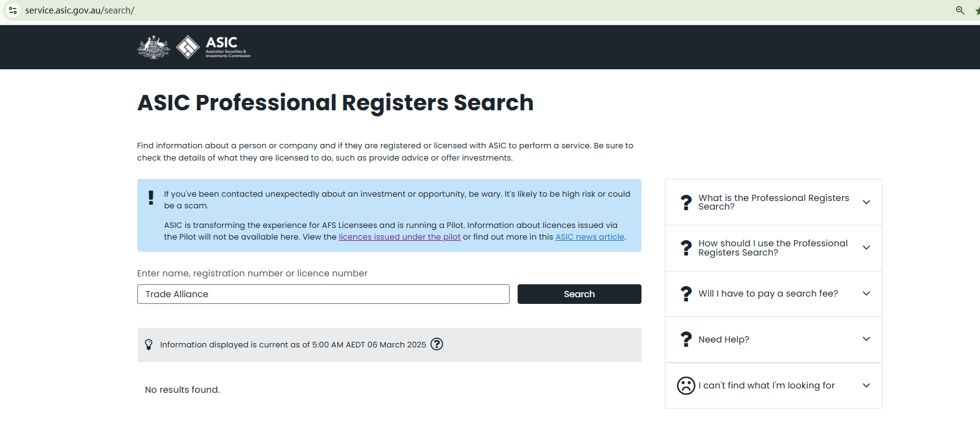The image size is (980, 424).
Task: Expand "Will I have to pay a search fee?"
Action: click(866, 293)
